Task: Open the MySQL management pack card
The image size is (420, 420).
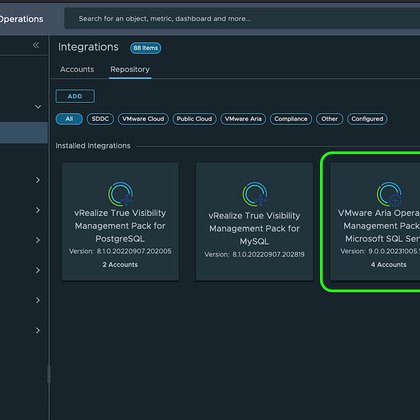Action: tap(254, 221)
